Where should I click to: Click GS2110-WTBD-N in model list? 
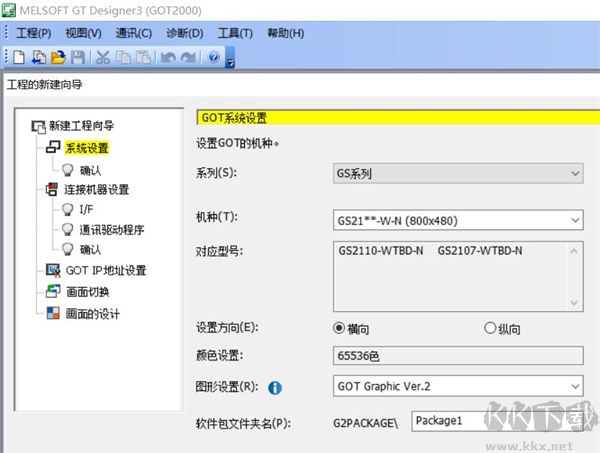pos(381,251)
